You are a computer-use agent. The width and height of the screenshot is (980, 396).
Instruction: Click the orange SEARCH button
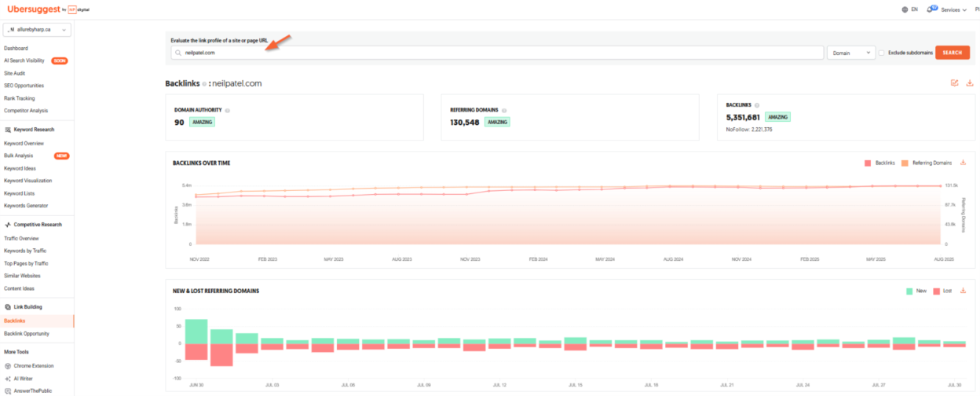tap(952, 53)
